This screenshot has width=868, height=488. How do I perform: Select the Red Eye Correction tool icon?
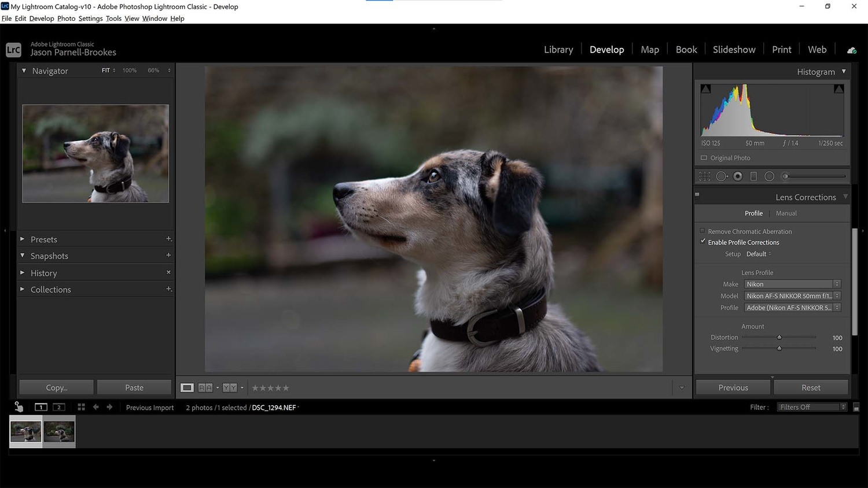click(x=738, y=176)
